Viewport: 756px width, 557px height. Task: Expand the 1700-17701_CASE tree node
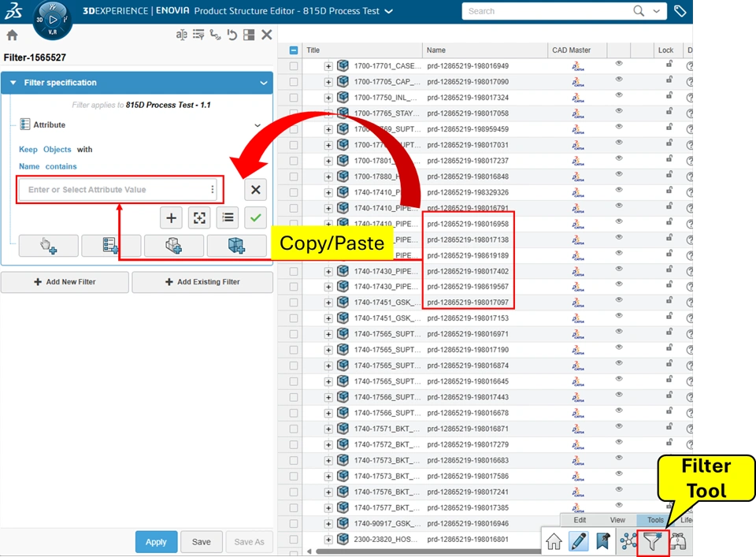click(328, 66)
